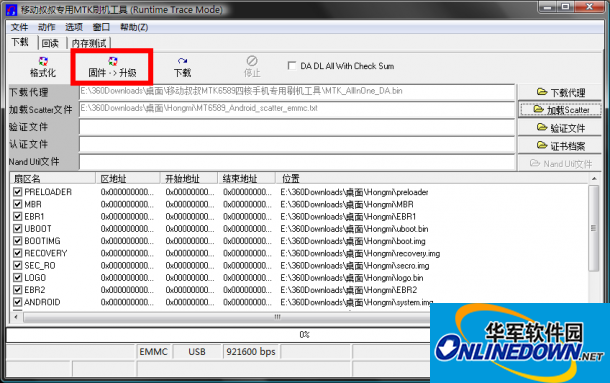This screenshot has height=383, width=610.
Task: Click the empty 验证文件 field
Action: [297, 127]
